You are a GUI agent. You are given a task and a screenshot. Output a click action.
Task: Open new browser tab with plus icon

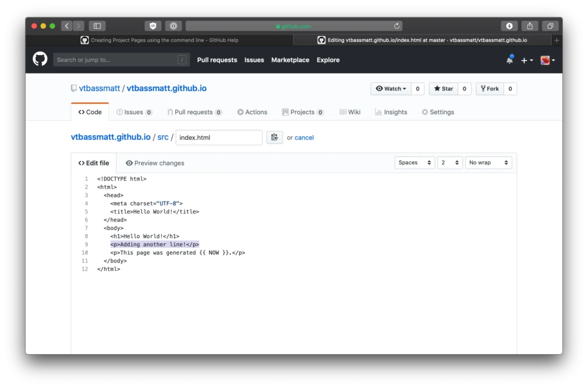[x=556, y=40]
